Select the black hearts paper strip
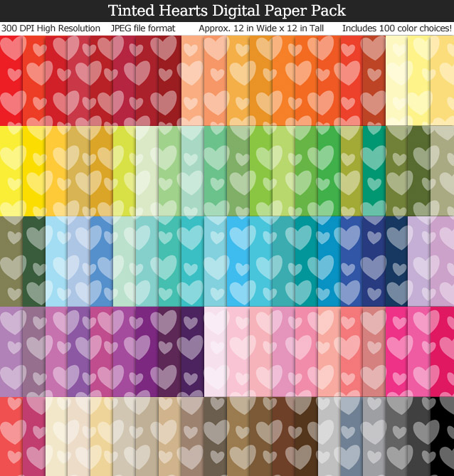 pyautogui.click(x=442, y=437)
